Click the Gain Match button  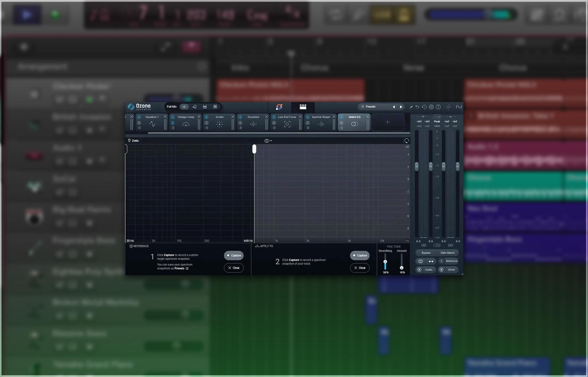(447, 253)
